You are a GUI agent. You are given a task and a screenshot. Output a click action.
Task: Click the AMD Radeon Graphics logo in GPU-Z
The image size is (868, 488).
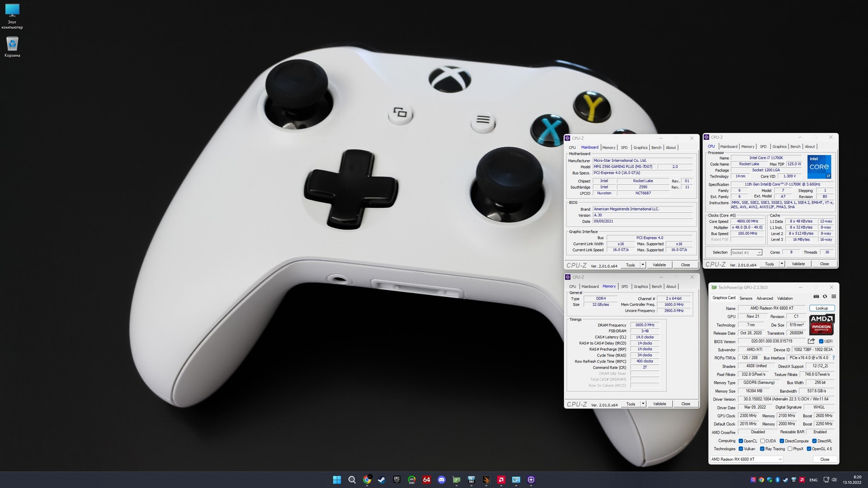821,324
